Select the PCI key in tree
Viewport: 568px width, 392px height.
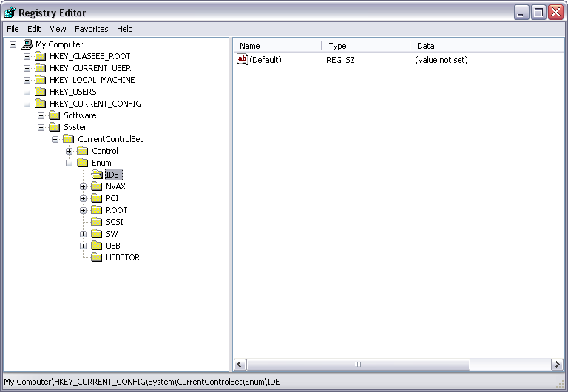coord(112,198)
